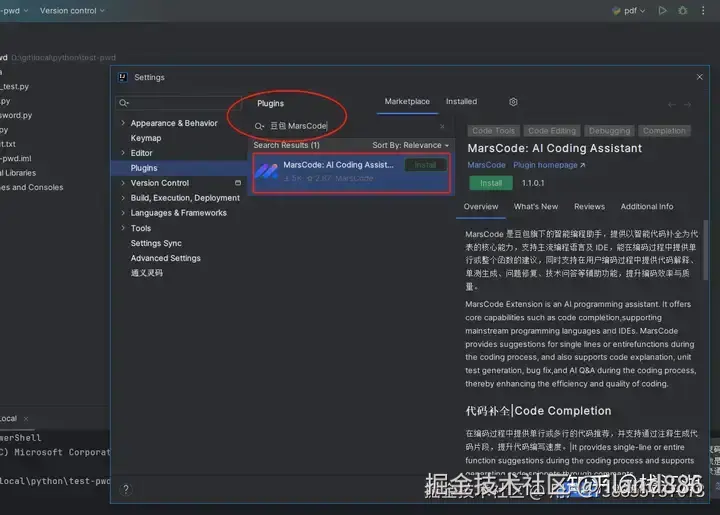This screenshot has width=720, height=515.
Task: Click the plugin search magnifier icon
Action: [259, 126]
